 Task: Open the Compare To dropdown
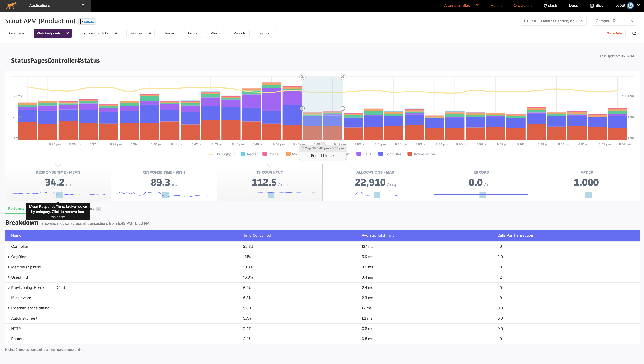[x=614, y=21]
